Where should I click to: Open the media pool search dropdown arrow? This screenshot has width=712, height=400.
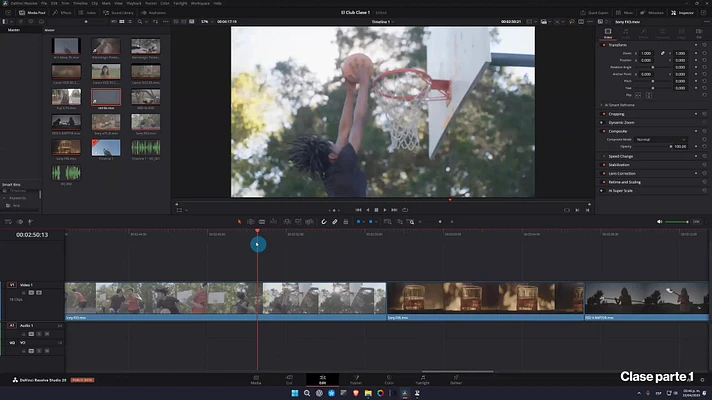click(x=146, y=21)
